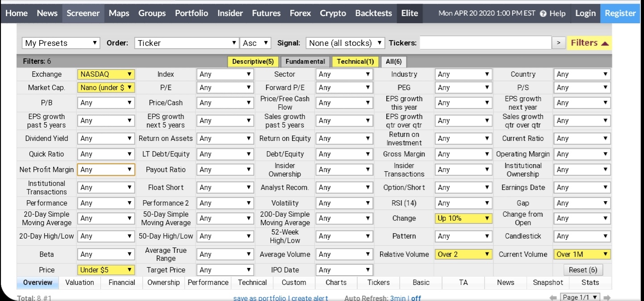The image size is (644, 301).
Task: Open the Page 1/1 dropdown
Action: click(580, 297)
